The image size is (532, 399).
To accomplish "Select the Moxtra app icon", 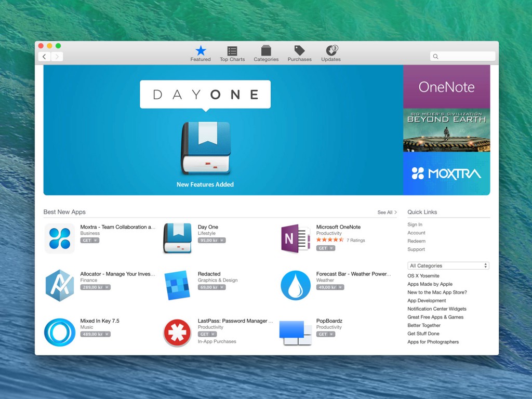I will tap(59, 238).
